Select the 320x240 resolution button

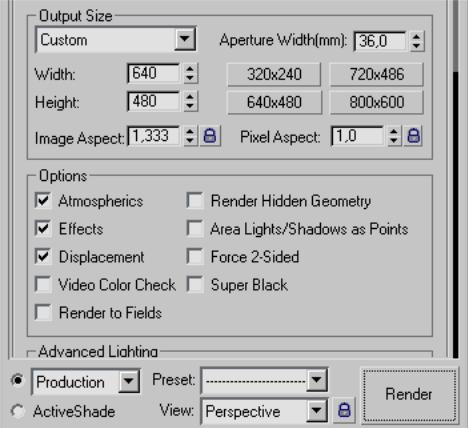point(274,74)
